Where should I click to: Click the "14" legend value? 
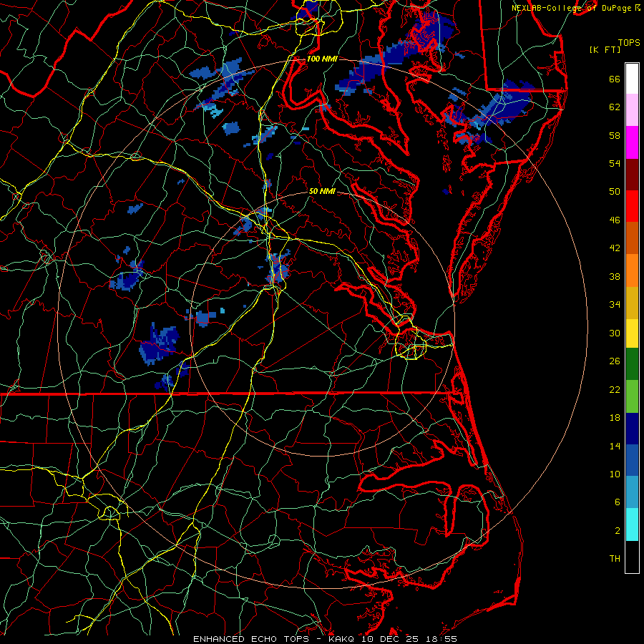tap(615, 446)
